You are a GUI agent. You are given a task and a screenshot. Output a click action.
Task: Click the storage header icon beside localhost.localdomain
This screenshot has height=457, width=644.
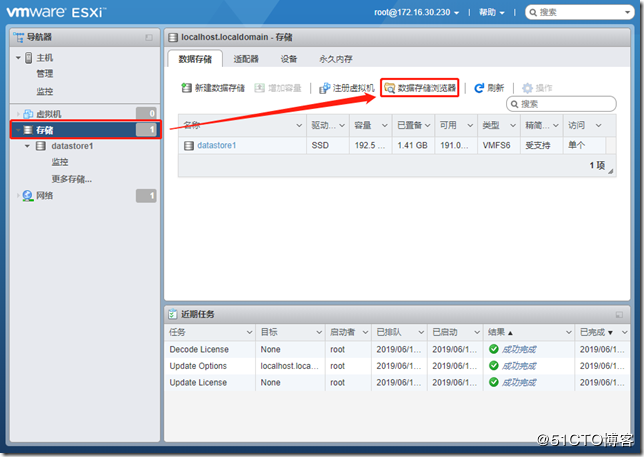pyautogui.click(x=173, y=38)
